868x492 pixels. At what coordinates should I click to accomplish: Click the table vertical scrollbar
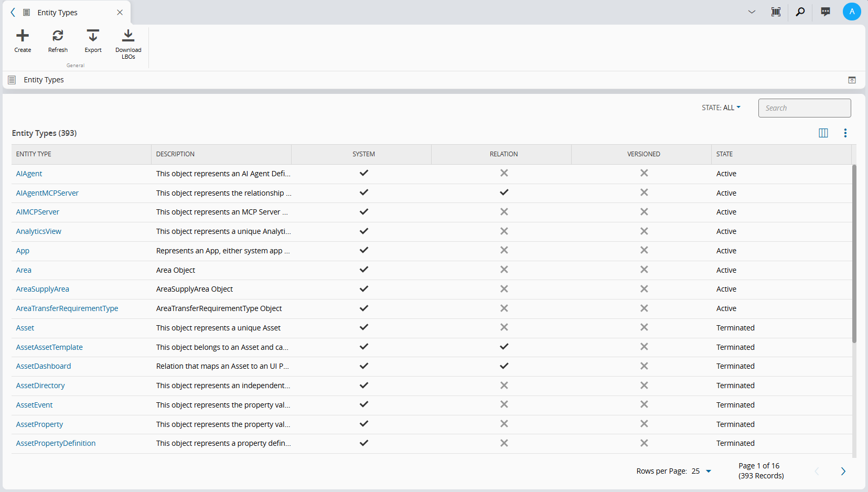[854, 254]
